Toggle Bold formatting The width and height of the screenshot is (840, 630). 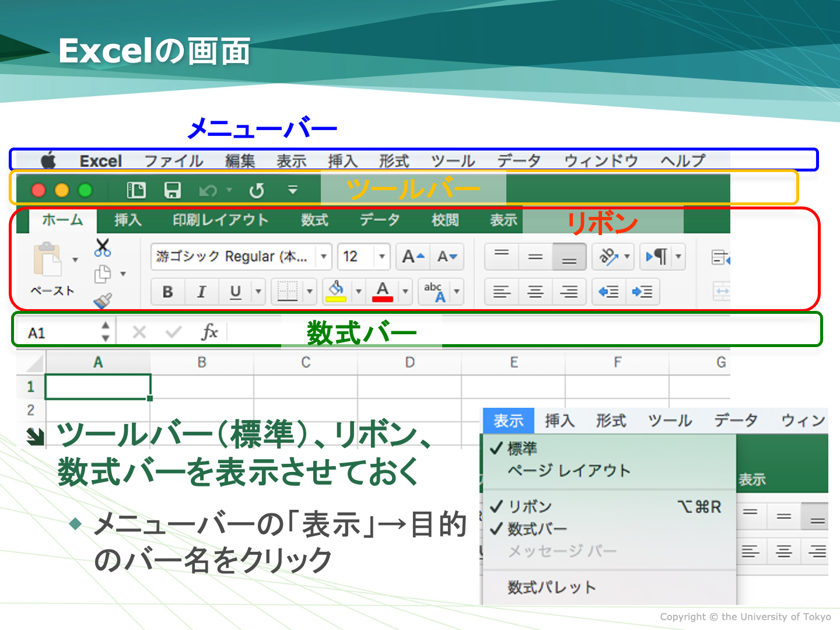(168, 291)
